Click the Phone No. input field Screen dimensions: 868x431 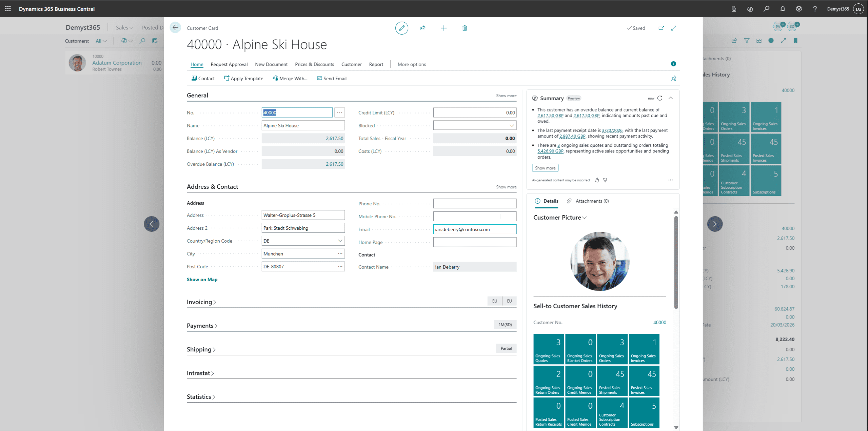pyautogui.click(x=474, y=204)
